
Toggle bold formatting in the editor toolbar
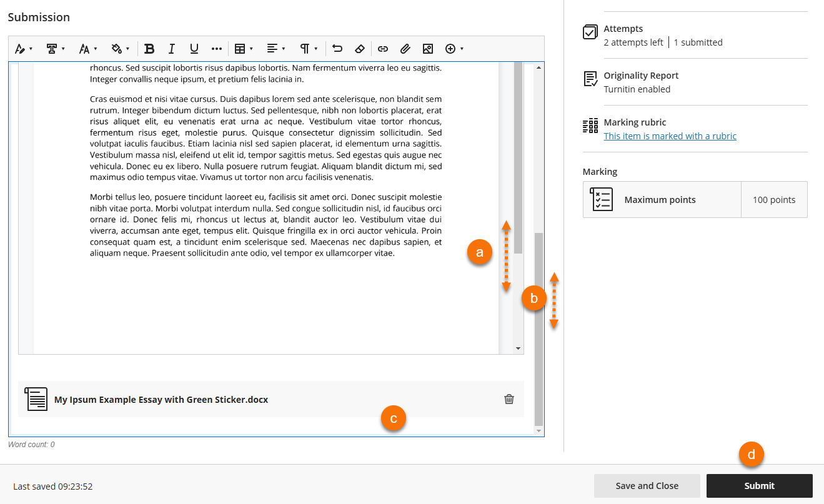(149, 48)
